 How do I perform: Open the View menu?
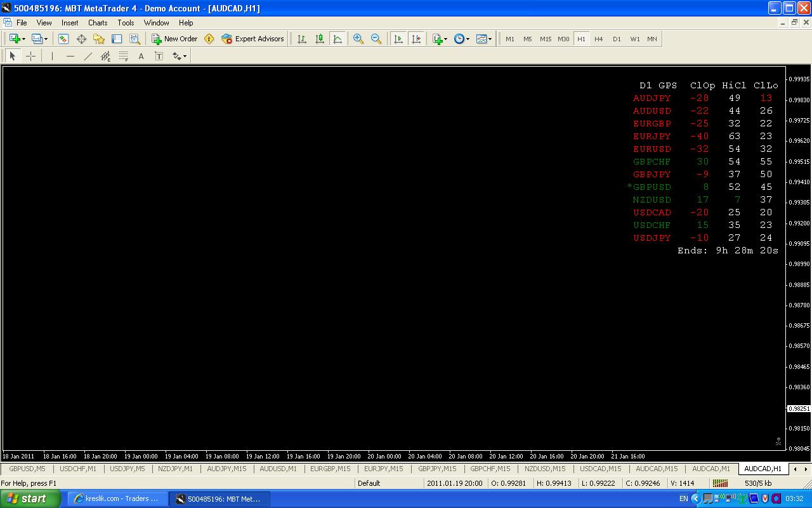(44, 22)
